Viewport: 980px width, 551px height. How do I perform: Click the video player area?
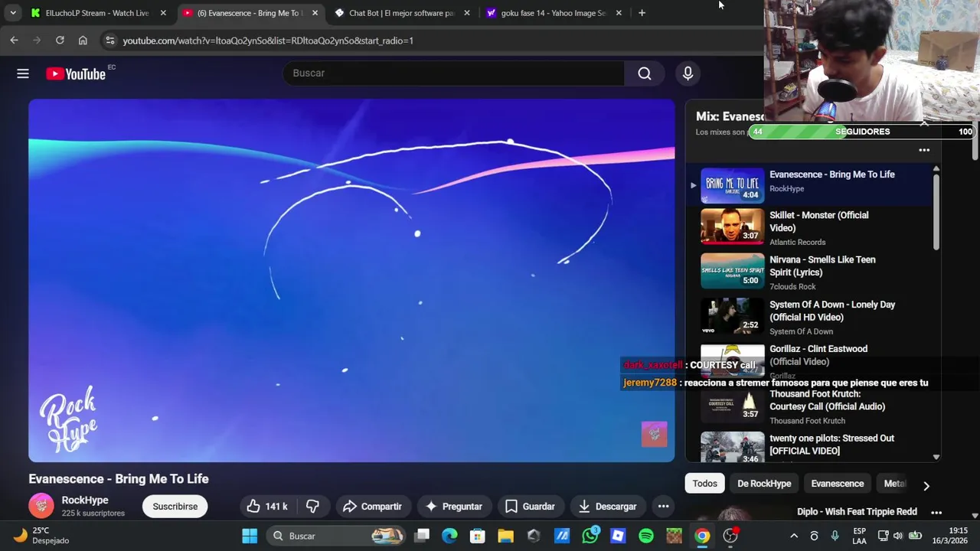351,280
